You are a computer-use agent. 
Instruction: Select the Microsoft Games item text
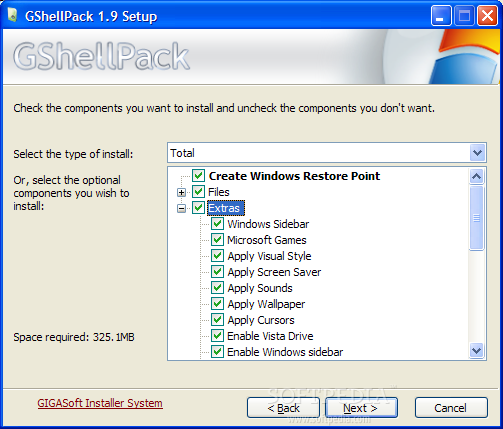tap(267, 240)
